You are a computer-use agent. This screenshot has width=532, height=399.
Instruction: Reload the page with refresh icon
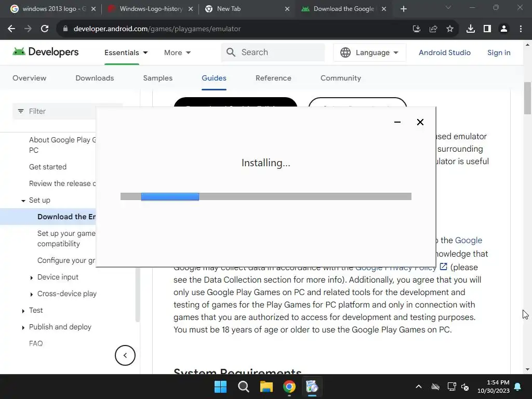coord(45,29)
